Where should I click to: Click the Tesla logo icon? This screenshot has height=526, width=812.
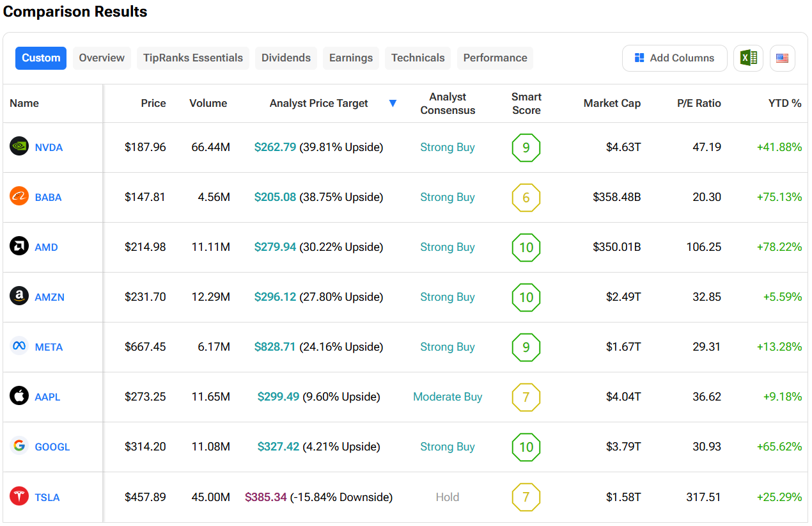(19, 497)
